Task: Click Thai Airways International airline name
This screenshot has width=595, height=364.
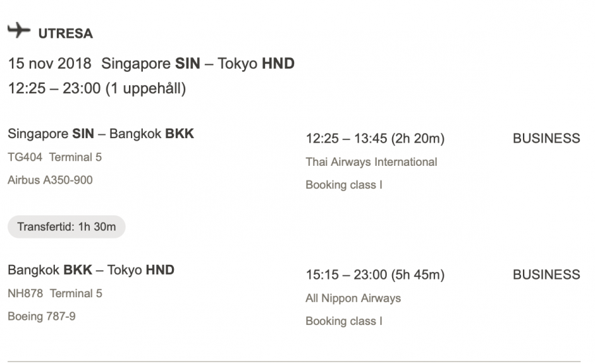Action: (x=371, y=162)
